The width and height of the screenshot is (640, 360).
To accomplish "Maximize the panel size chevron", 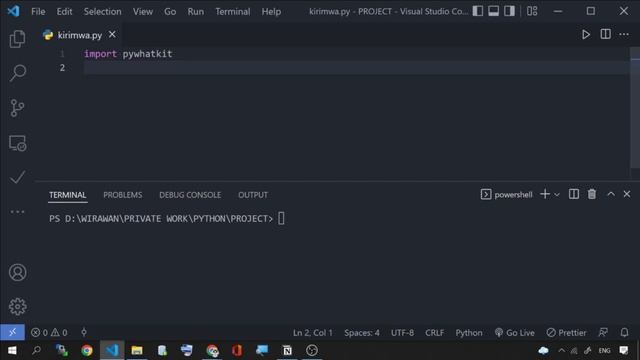I will pos(611,194).
